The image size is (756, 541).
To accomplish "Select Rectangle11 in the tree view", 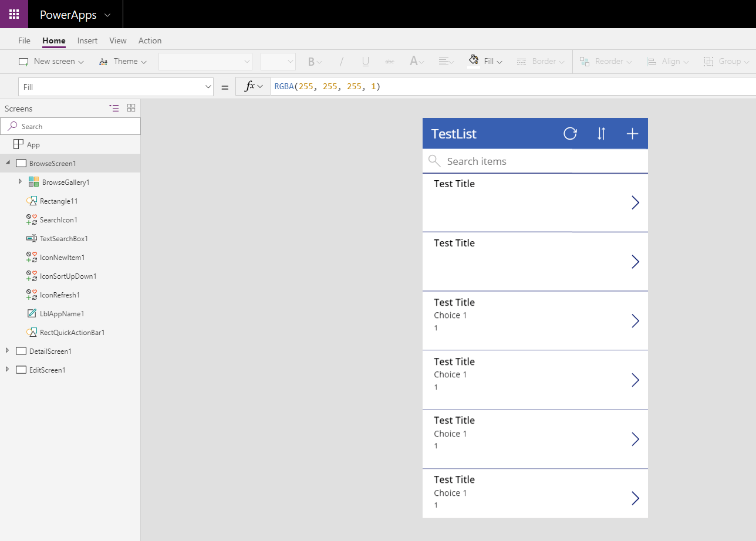I will [59, 201].
